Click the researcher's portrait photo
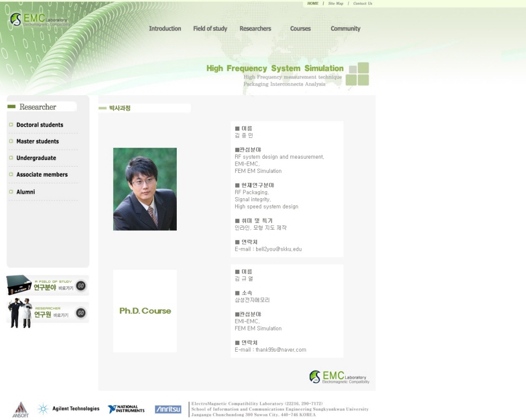 (x=145, y=189)
